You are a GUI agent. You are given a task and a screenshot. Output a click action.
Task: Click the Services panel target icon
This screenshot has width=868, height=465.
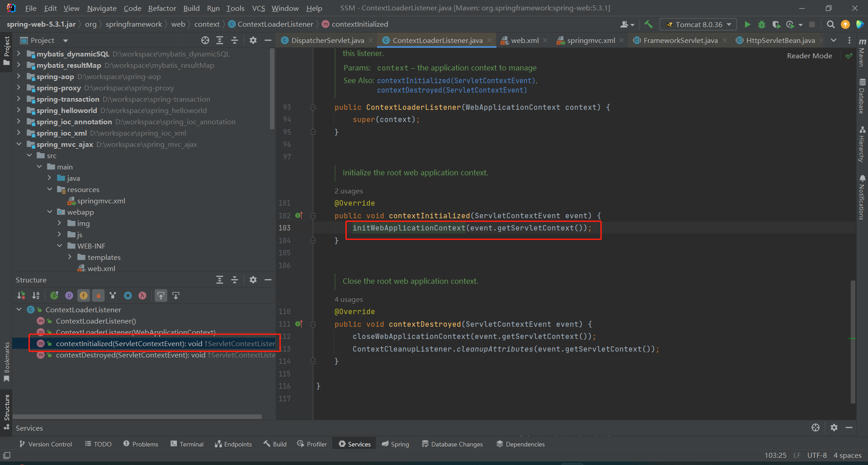[x=816, y=427]
